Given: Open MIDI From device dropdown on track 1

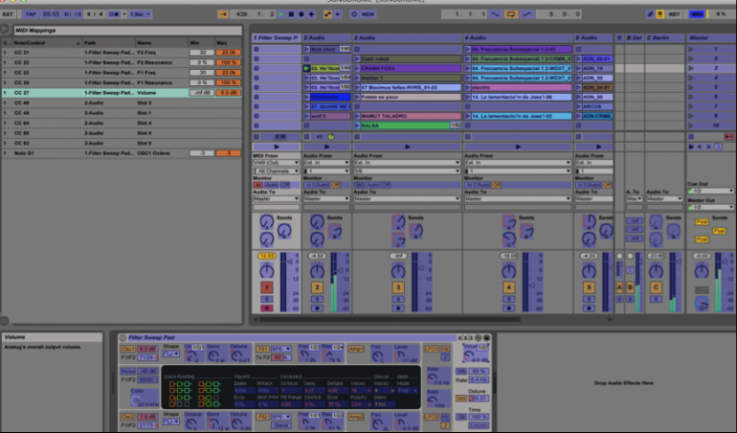Looking at the screenshot, I should [x=276, y=163].
